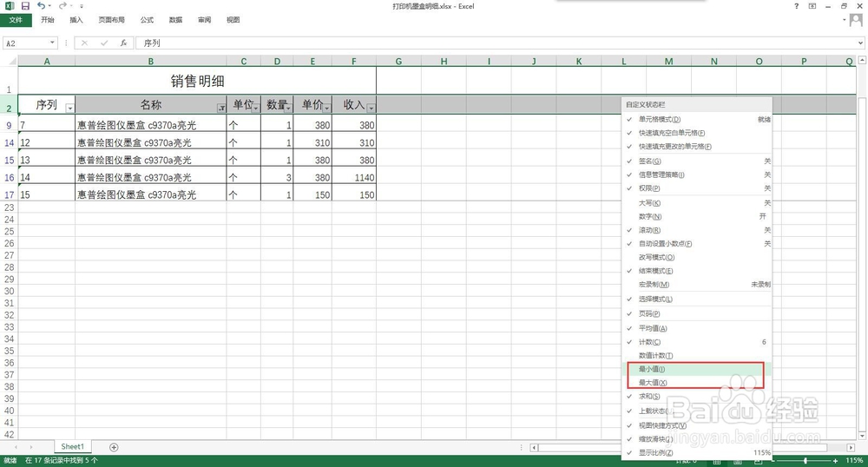Toggle 选择模式 option

tap(699, 299)
